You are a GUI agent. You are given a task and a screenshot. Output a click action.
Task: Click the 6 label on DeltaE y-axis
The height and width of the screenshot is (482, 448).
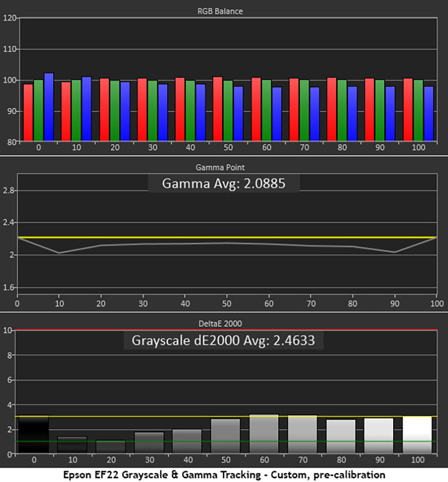9,380
